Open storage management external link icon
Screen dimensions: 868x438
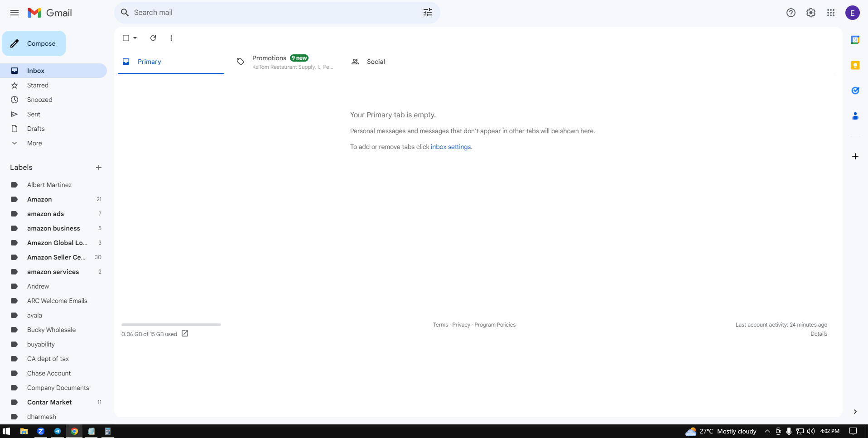tap(185, 334)
